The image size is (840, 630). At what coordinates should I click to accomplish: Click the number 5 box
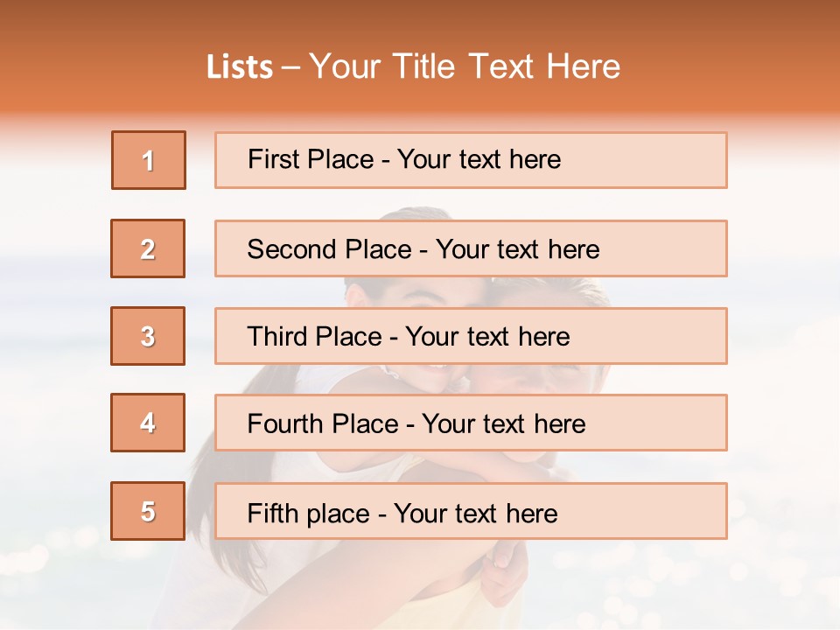tap(148, 511)
